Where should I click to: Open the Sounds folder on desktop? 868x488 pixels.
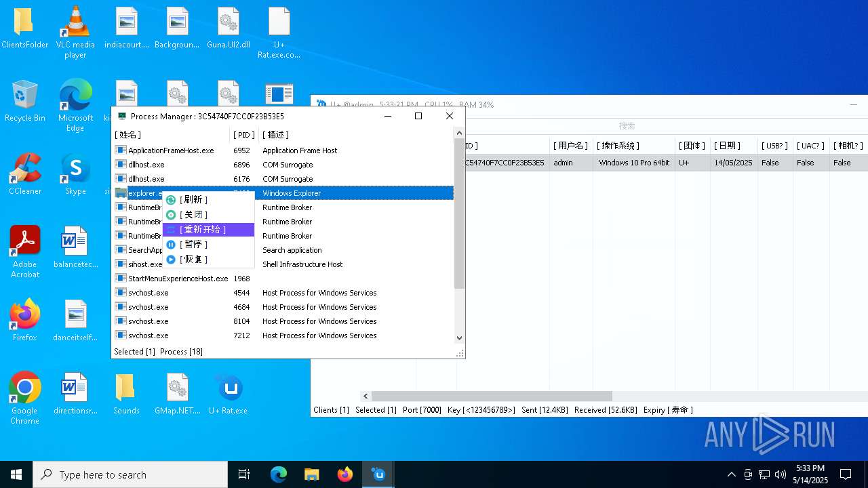point(126,394)
